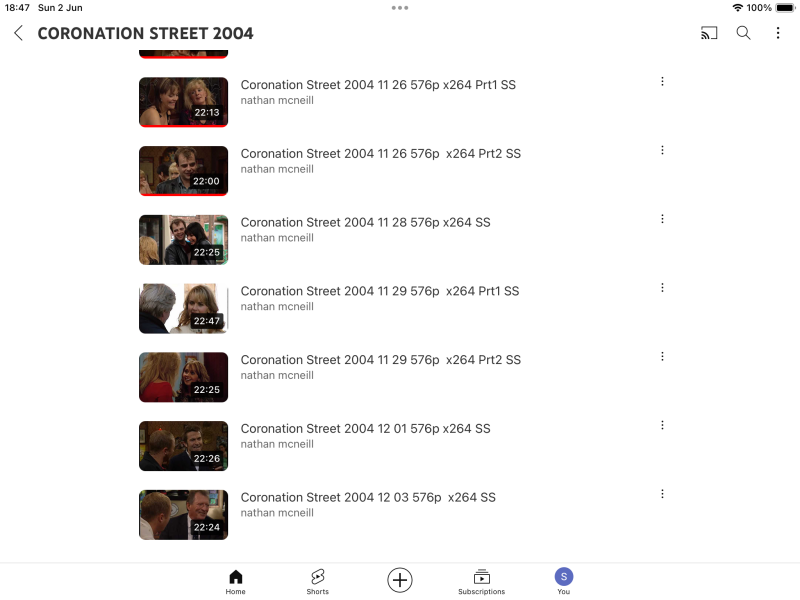
Task: Open the Subscriptions tab
Action: pyautogui.click(x=482, y=582)
